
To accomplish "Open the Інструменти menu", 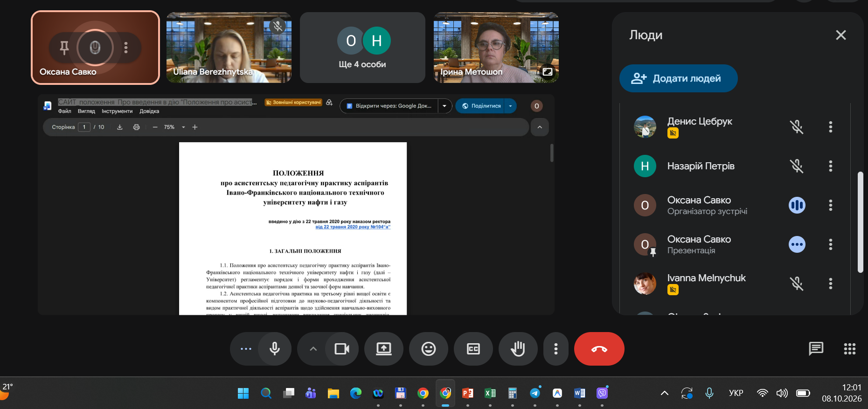I will point(117,111).
